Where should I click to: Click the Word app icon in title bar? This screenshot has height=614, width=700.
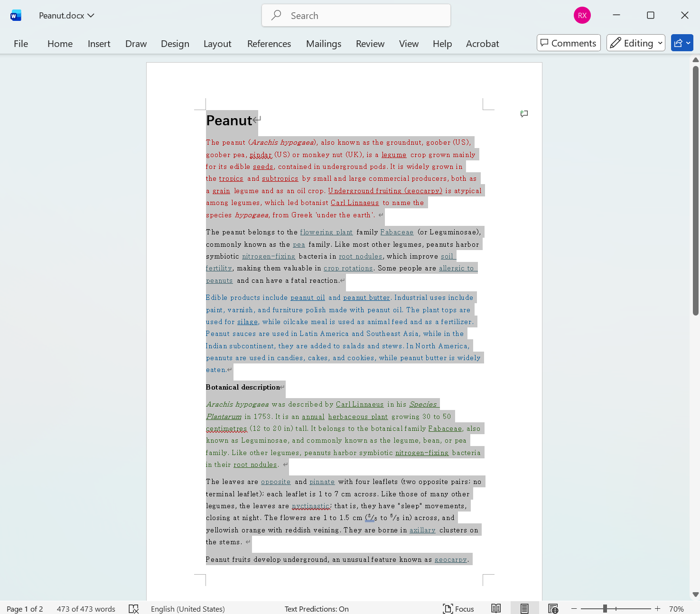click(x=16, y=15)
